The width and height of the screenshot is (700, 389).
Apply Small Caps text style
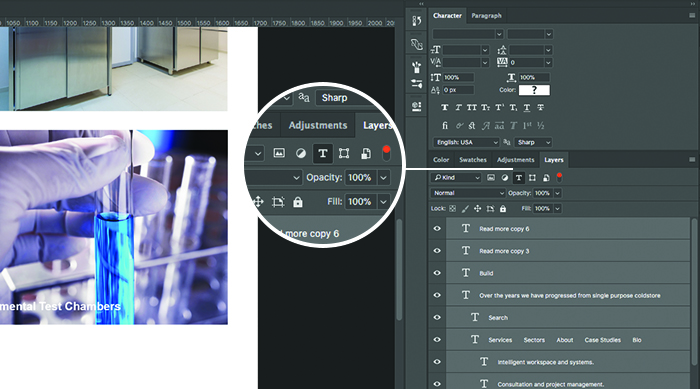tap(485, 108)
